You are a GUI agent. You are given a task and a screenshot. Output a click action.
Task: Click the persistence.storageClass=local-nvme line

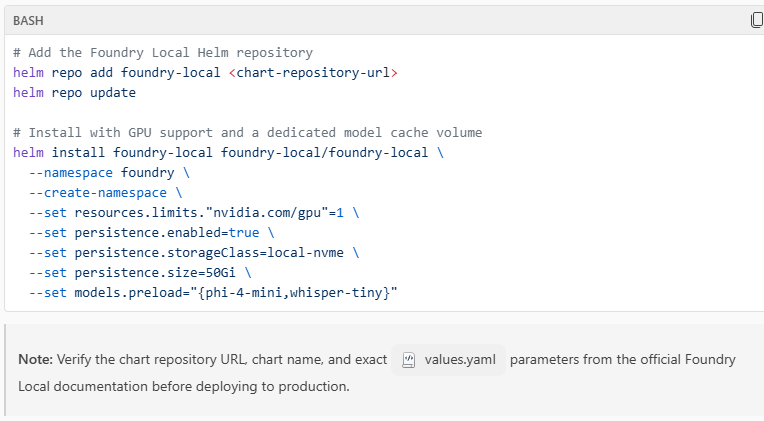201,252
